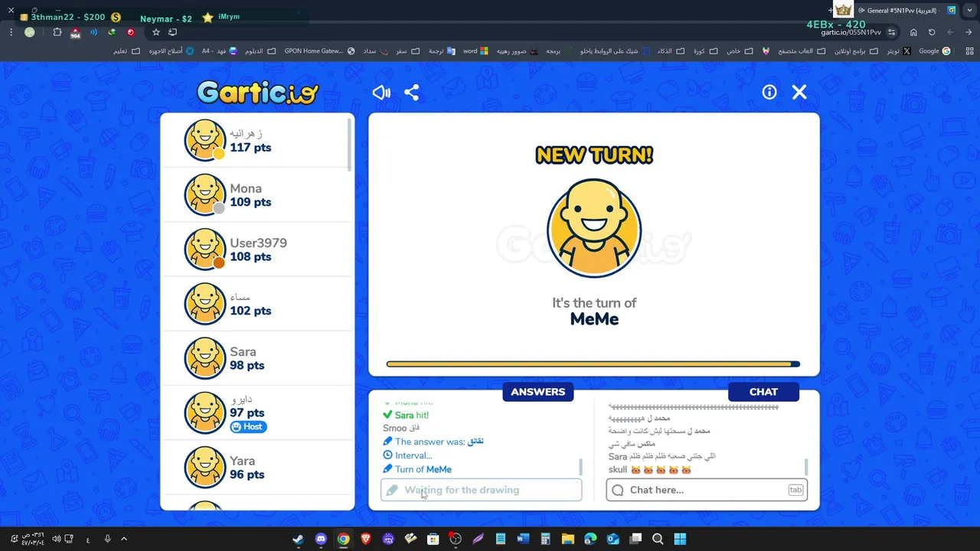This screenshot has height=551, width=980.
Task: Click the gartic.io address bar URL
Action: (x=851, y=32)
